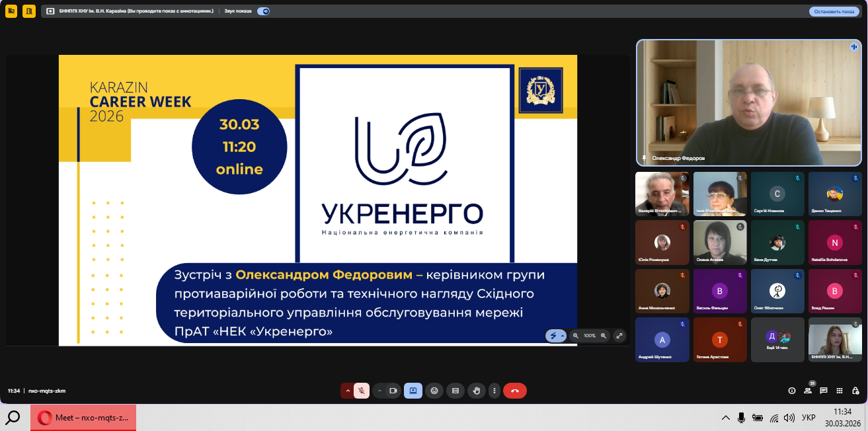The image size is (868, 431).
Task: Select Олександр Федоров video tile
Action: tap(748, 102)
